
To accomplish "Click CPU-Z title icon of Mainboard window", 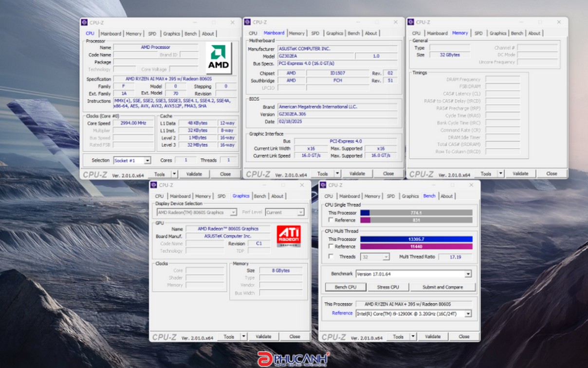I will click(x=248, y=22).
